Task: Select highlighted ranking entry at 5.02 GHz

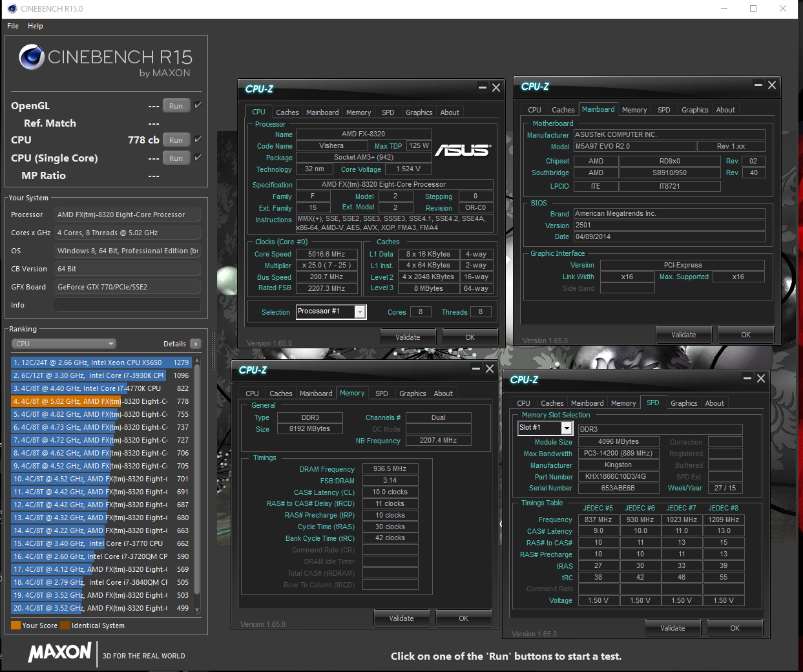Action: point(101,401)
